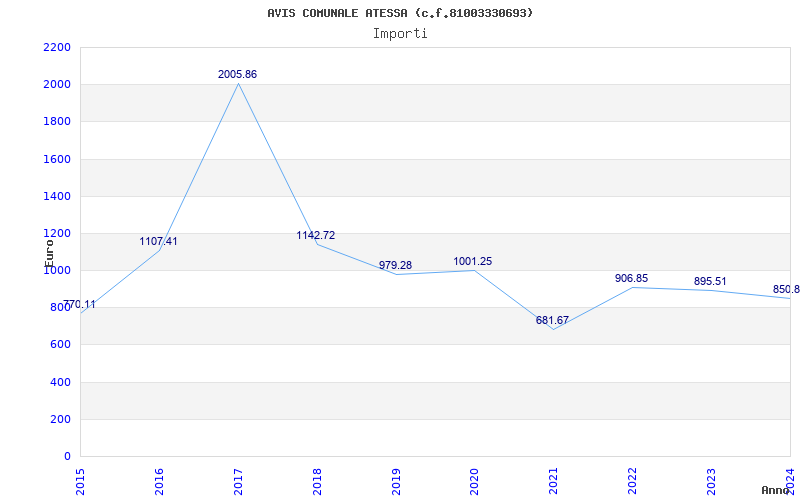Select the 770.11 data label
This screenshot has width=800, height=500.
tap(79, 305)
